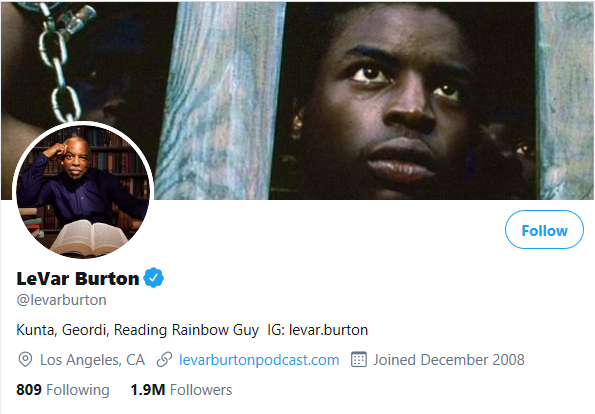Screen dimensions: 595x414
Task: View the 1.9M Followers list
Action: 181,390
